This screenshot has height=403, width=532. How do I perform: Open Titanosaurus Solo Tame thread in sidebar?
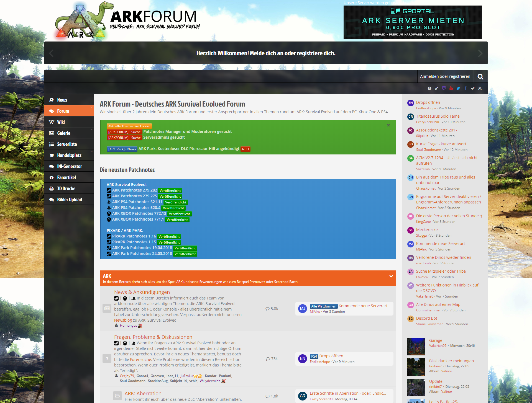coord(438,116)
